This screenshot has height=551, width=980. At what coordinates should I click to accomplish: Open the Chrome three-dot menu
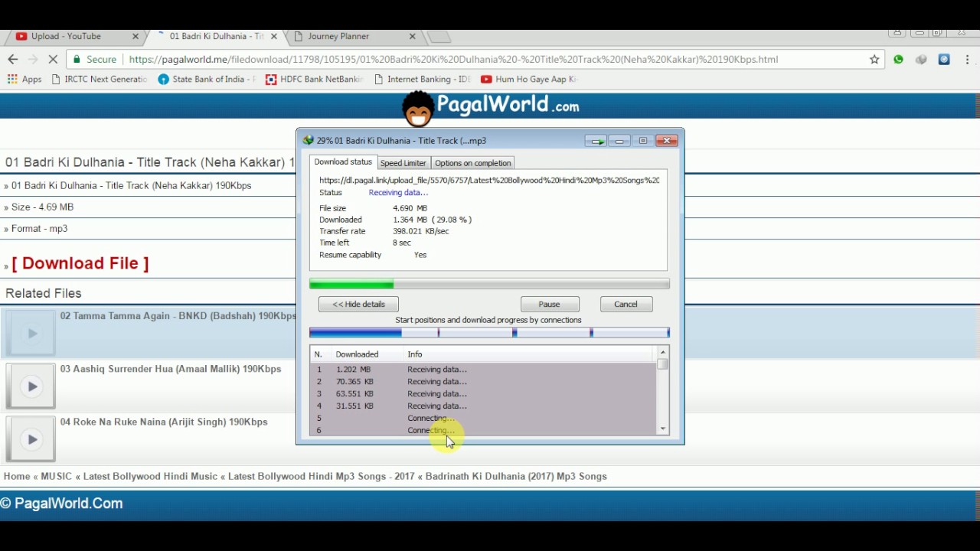(968, 59)
